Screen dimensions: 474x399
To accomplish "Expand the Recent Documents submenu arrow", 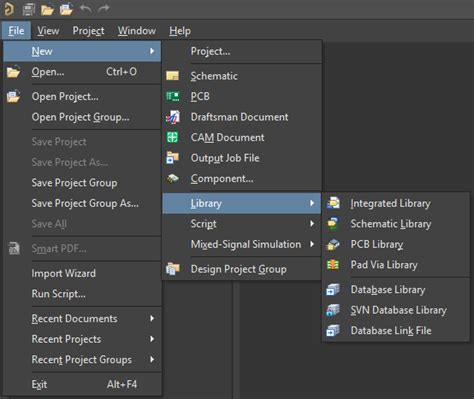I will pyautogui.click(x=152, y=318).
